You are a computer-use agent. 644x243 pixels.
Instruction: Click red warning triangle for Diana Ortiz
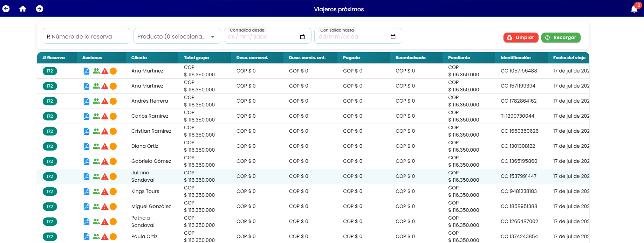pyautogui.click(x=105, y=146)
